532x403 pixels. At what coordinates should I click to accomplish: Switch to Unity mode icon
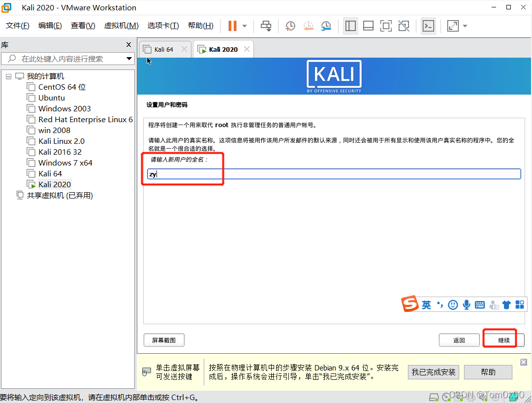point(404,26)
